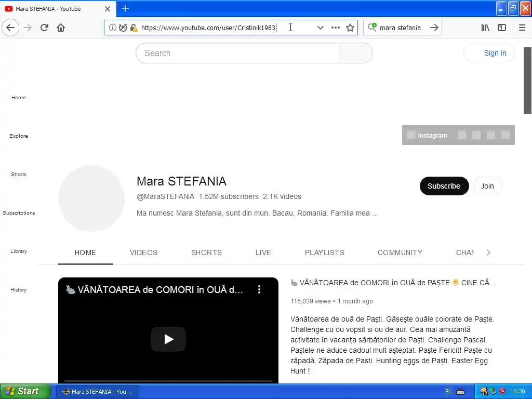Click the page vertical scrollbar

pos(528,81)
